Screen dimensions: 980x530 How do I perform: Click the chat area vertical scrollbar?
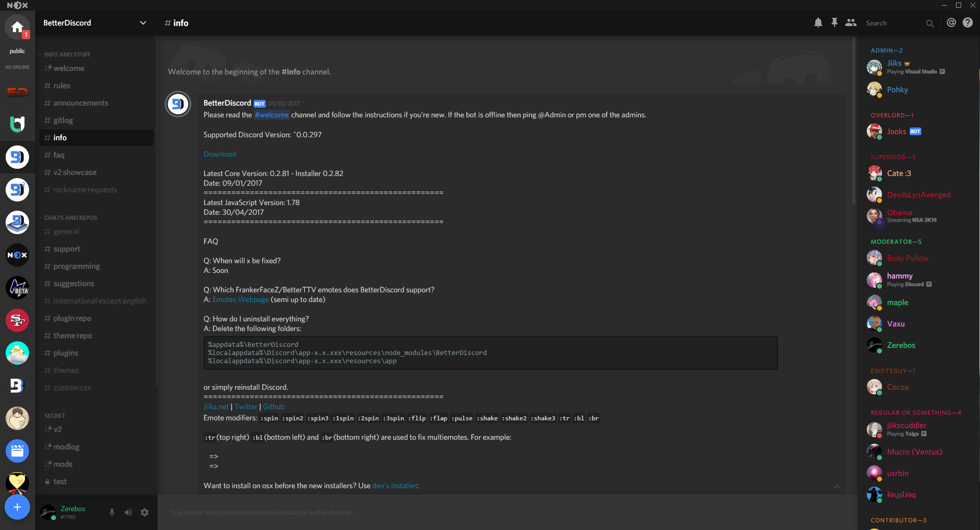click(855, 122)
